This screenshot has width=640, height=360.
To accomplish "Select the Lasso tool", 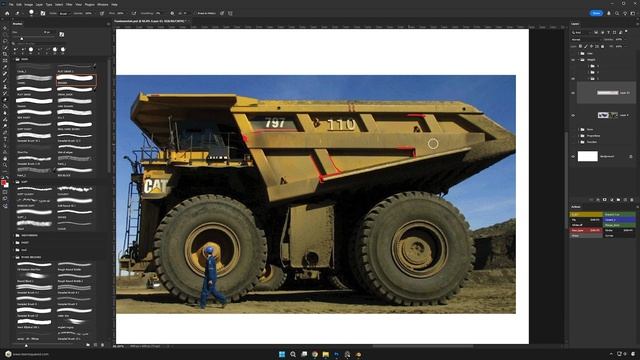I will 5,41.
